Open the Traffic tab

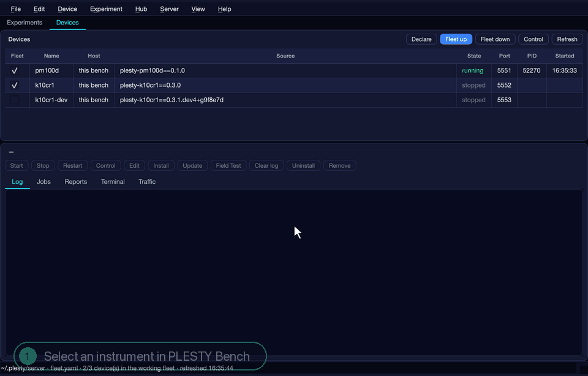click(x=147, y=182)
